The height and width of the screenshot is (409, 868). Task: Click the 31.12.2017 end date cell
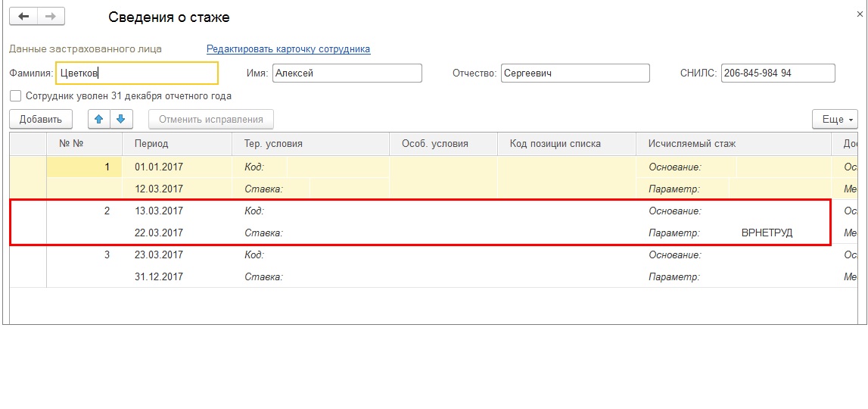click(159, 277)
